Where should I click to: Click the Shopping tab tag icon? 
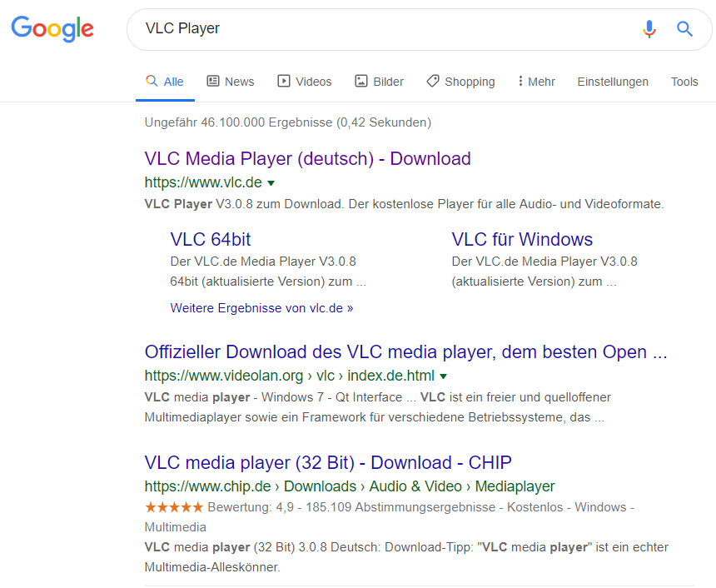click(432, 82)
